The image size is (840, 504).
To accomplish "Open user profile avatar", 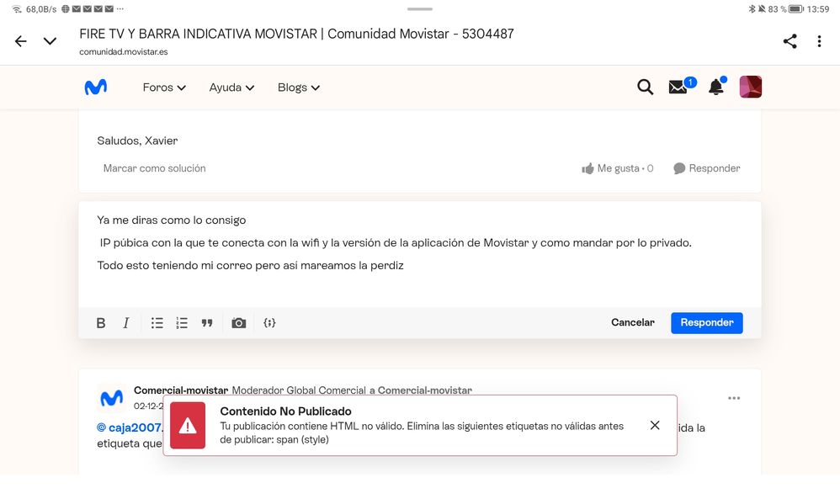I will point(750,87).
